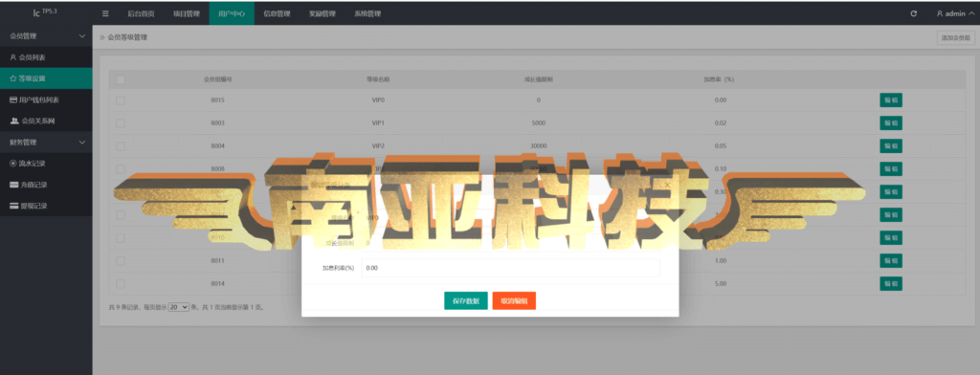Open the 项目管理 top menu
Image resolution: width=980 pixels, height=375 pixels.
coord(187,13)
